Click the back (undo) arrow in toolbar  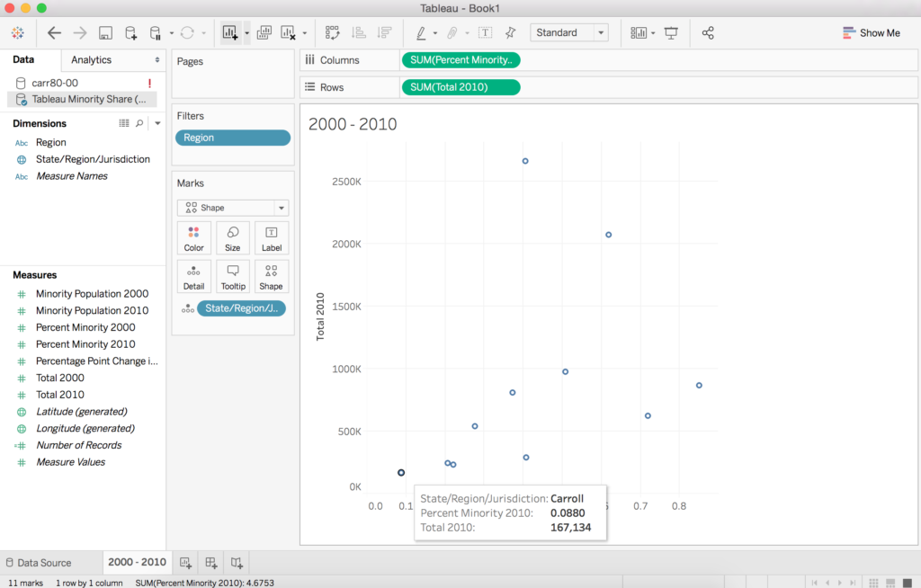pos(54,33)
